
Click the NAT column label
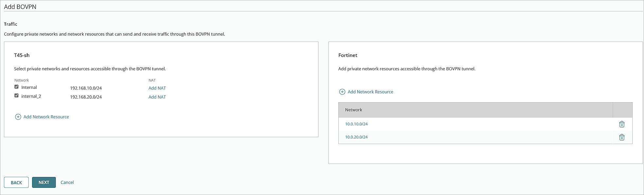[152, 80]
